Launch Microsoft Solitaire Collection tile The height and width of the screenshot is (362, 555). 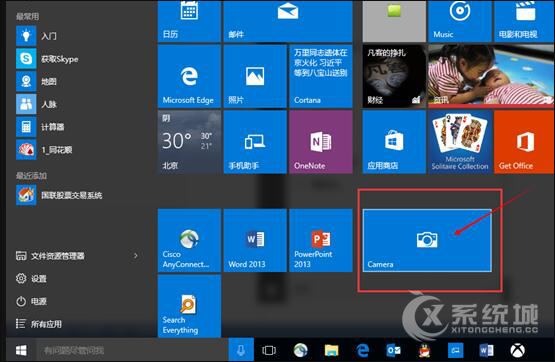point(460,142)
